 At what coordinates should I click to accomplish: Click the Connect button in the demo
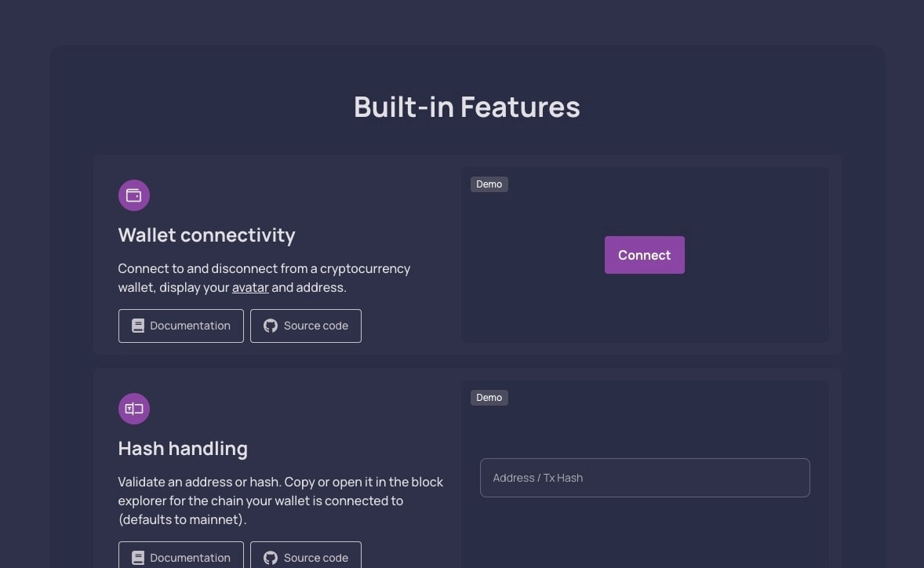(x=644, y=255)
